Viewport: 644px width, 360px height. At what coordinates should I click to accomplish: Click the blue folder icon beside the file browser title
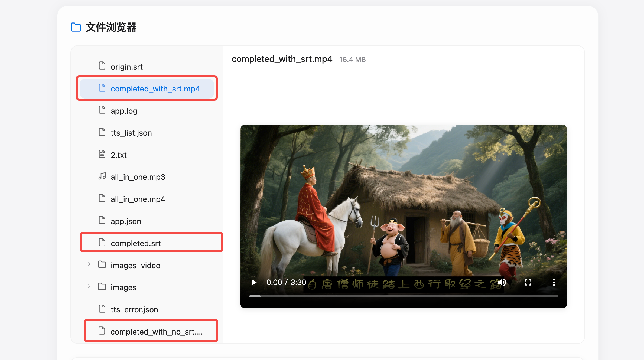pyautogui.click(x=76, y=27)
